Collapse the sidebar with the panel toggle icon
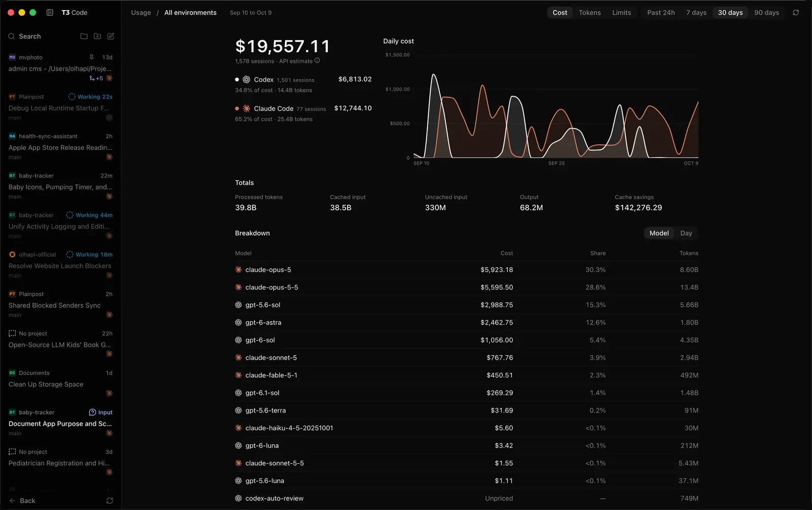The width and height of the screenshot is (812, 510). pyautogui.click(x=50, y=13)
